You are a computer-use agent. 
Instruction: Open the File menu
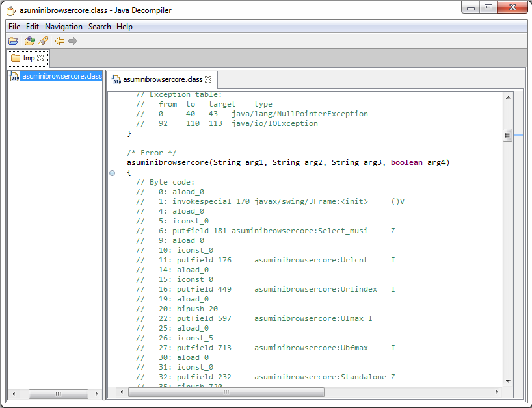pyautogui.click(x=14, y=27)
